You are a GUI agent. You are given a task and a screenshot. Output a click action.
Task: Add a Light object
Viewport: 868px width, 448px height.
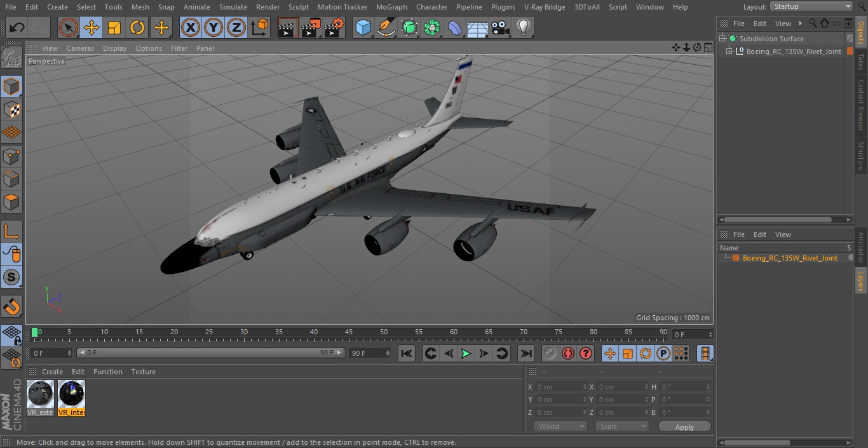[524, 27]
